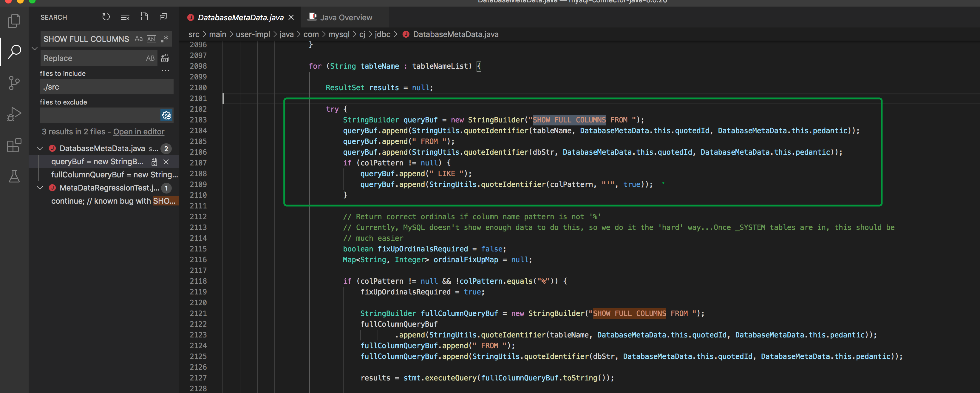Collapse MetaDataRegressionTest.java results group
Image resolution: width=980 pixels, height=393 pixels.
40,188
